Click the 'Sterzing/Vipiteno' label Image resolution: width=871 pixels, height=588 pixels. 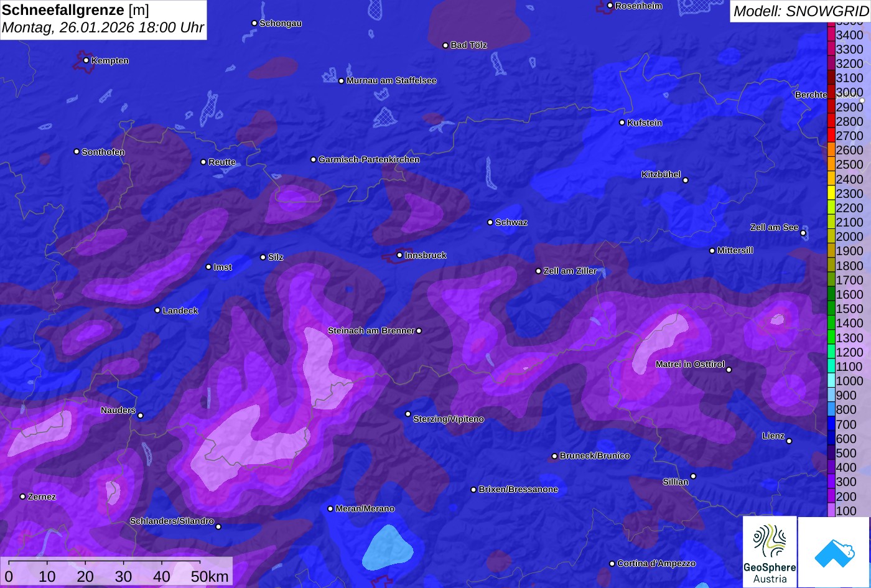[x=449, y=419]
